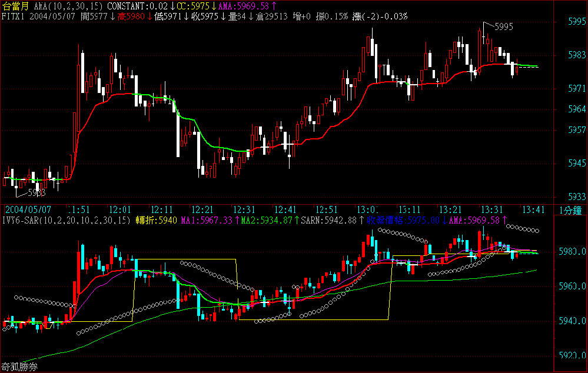Select AMA:5969.58 in the lower indicator header
588x373 pixels.
point(474,220)
